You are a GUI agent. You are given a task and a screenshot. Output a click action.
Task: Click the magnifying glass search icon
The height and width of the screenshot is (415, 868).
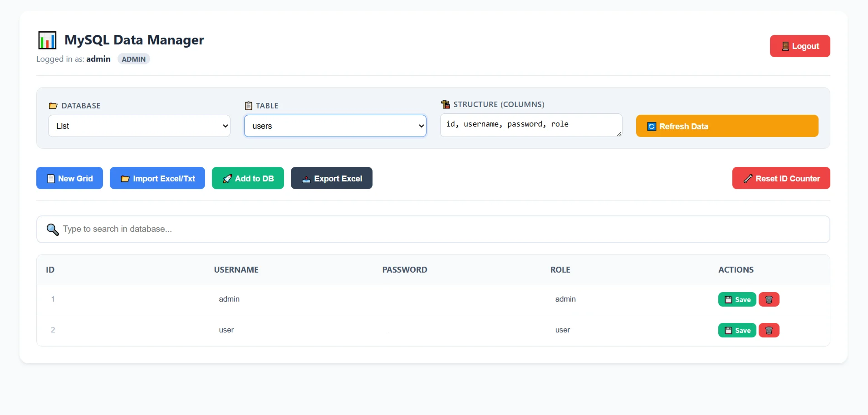pos(53,229)
